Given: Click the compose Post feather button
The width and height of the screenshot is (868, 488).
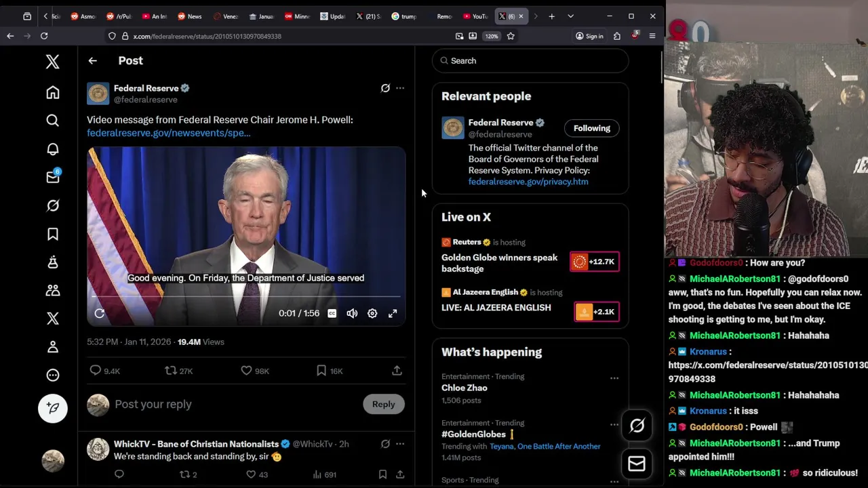Looking at the screenshot, I should point(53,409).
